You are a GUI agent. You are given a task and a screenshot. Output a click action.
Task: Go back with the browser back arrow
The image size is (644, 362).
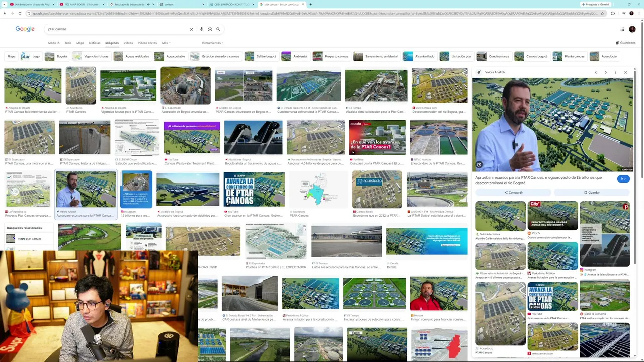tap(5, 13)
